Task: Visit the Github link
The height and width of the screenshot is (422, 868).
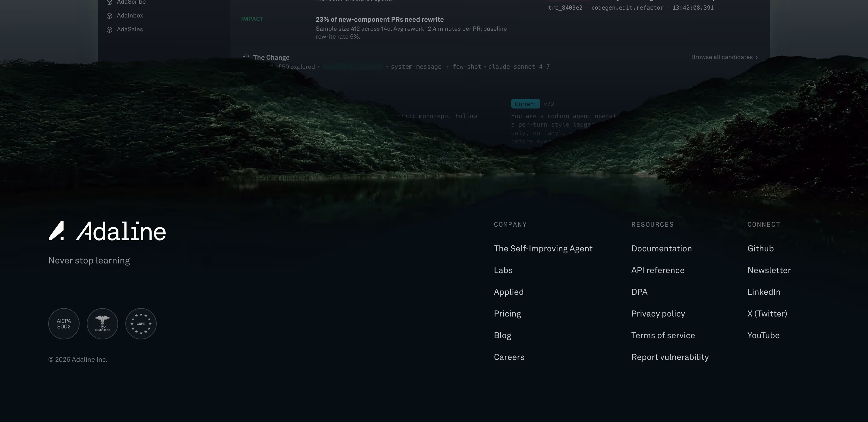Action: [x=760, y=248]
